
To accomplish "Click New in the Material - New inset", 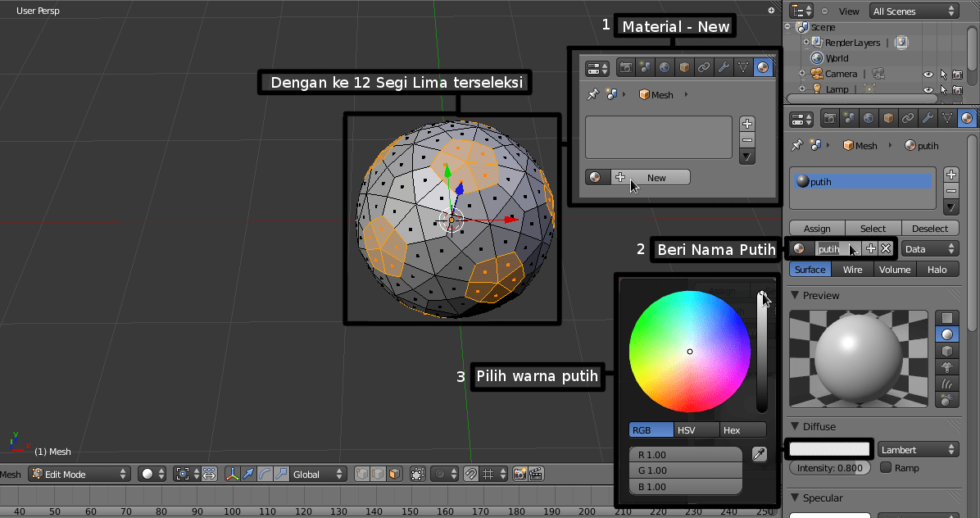I will point(650,178).
